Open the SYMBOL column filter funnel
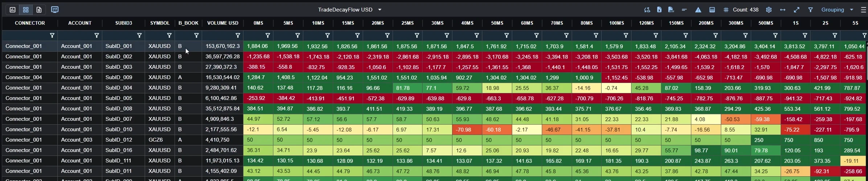This screenshot has height=181, width=868. pyautogui.click(x=169, y=35)
